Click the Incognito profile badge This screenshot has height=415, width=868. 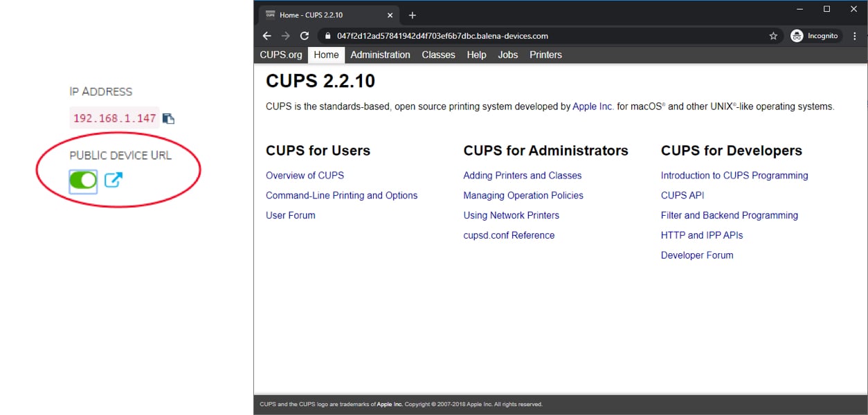point(815,35)
